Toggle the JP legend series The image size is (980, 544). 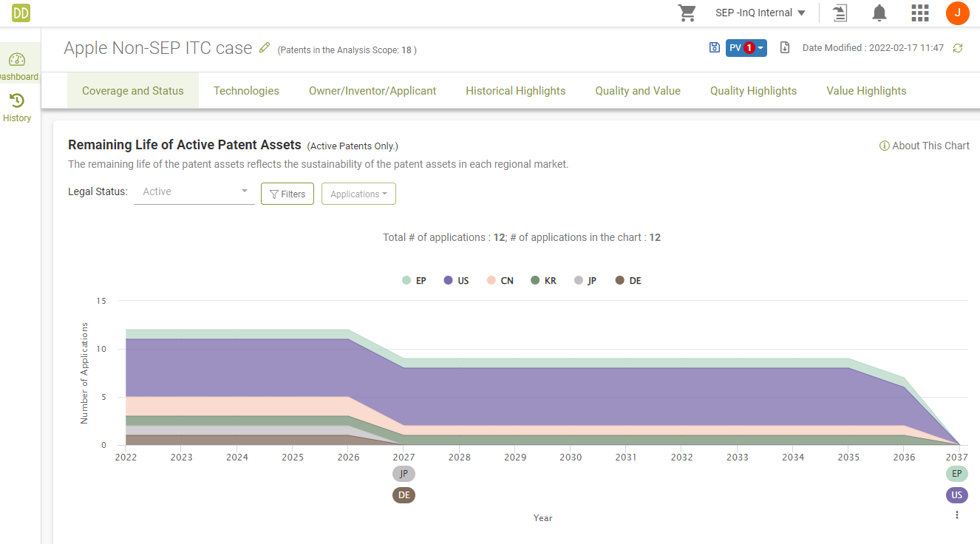pyautogui.click(x=585, y=281)
